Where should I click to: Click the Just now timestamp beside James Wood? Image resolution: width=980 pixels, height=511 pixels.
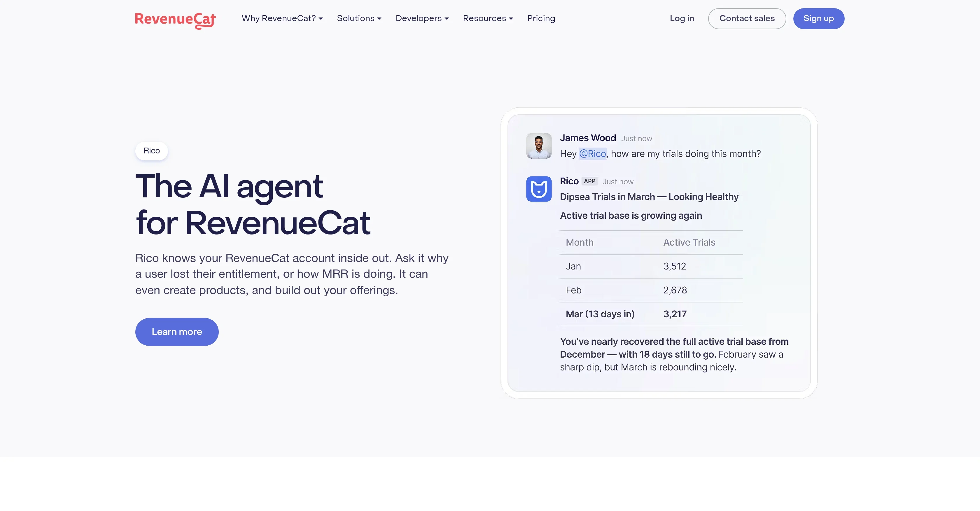pos(636,139)
